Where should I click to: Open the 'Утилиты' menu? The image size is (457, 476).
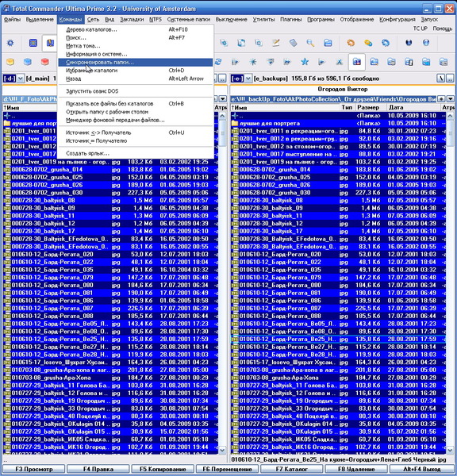pyautogui.click(x=263, y=19)
